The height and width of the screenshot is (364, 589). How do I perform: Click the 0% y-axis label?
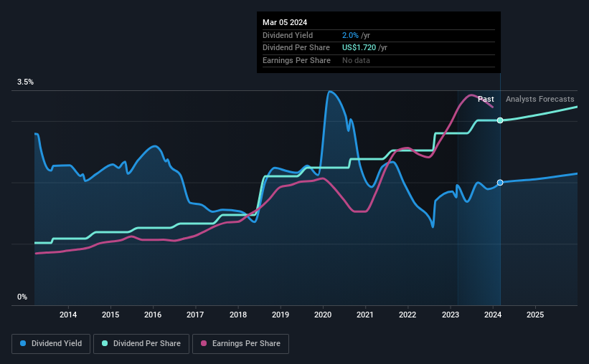coord(22,297)
